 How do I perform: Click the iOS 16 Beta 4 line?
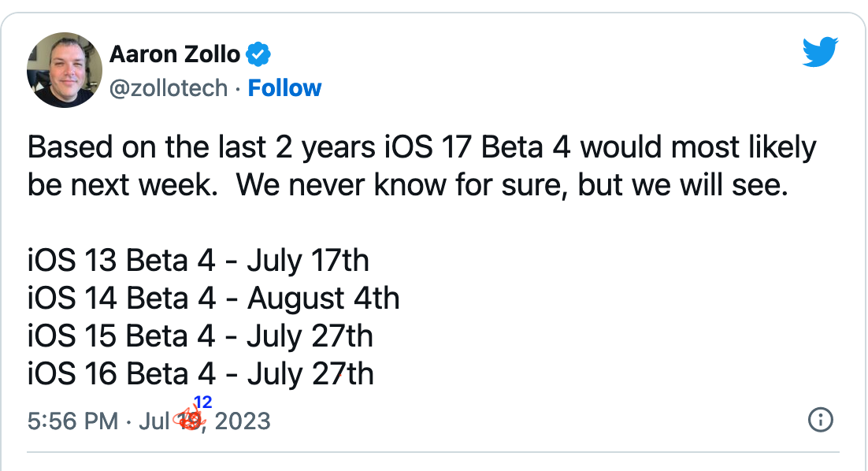[x=200, y=373]
